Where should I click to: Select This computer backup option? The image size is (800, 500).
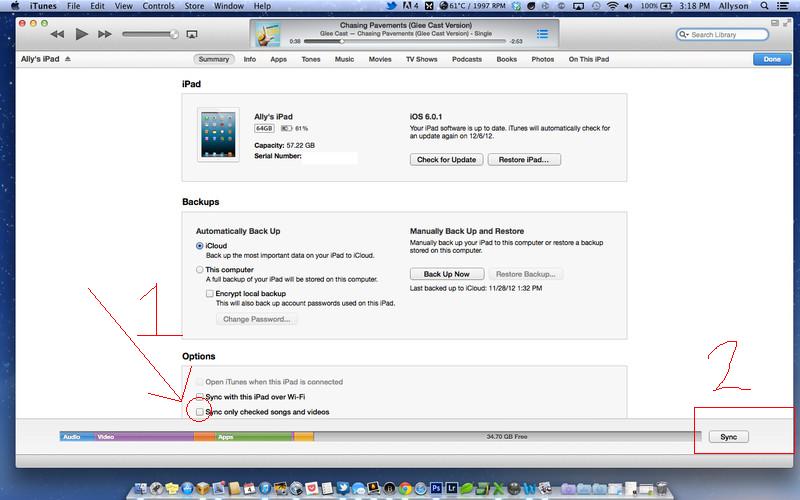click(199, 269)
